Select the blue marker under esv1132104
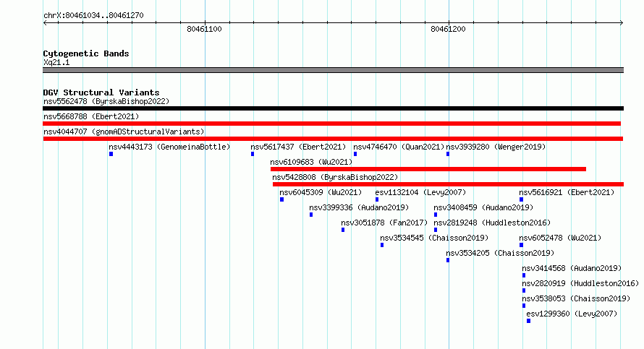644x349 pixels. pyautogui.click(x=377, y=199)
